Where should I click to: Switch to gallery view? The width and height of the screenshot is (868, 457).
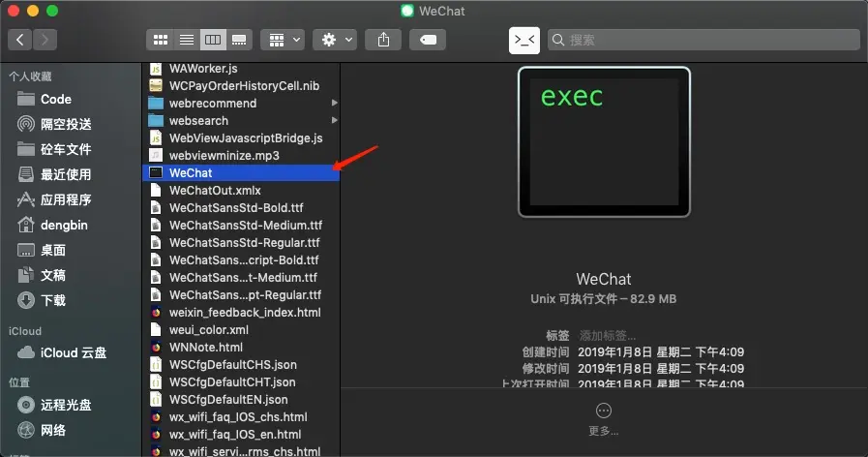pyautogui.click(x=239, y=40)
